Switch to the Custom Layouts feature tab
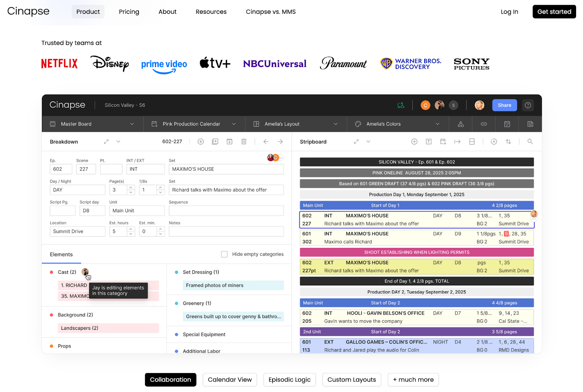 [352, 380]
